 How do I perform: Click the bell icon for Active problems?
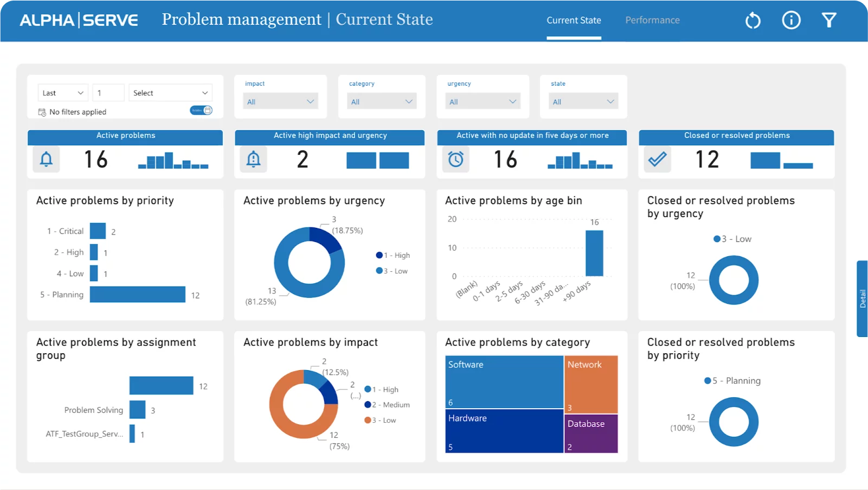pyautogui.click(x=47, y=160)
